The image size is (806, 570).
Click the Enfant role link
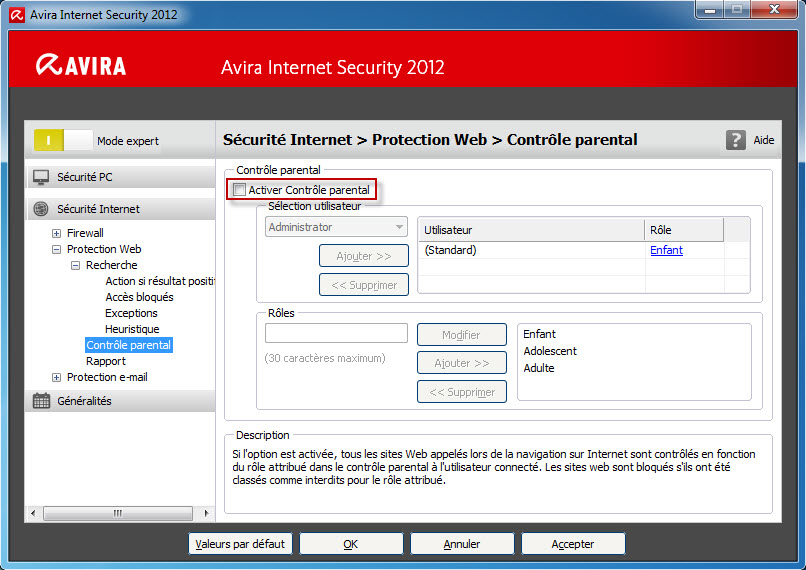click(x=666, y=250)
